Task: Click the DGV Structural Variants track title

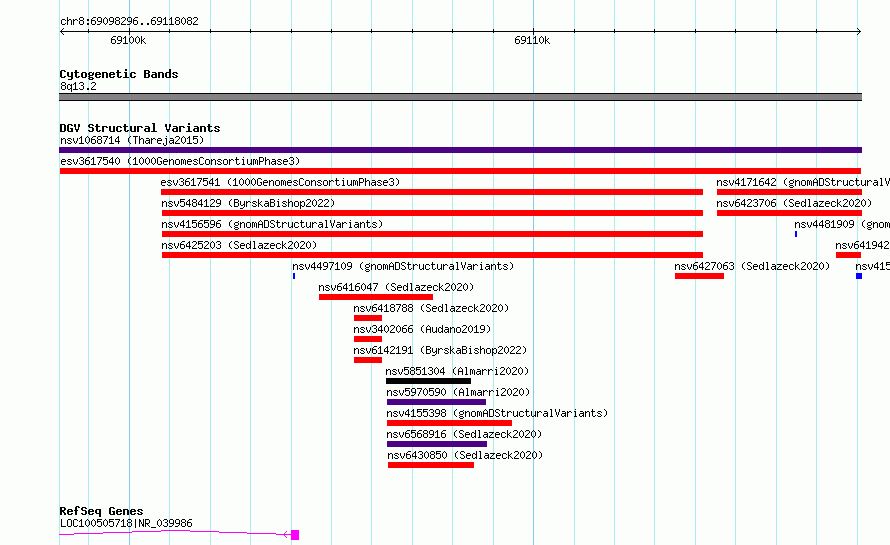Action: coord(140,128)
